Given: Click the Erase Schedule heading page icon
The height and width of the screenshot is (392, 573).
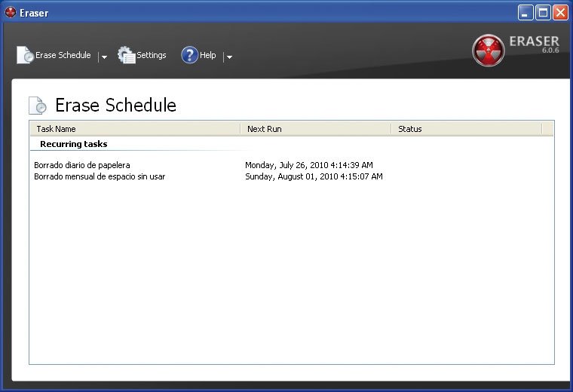Looking at the screenshot, I should pos(38,106).
